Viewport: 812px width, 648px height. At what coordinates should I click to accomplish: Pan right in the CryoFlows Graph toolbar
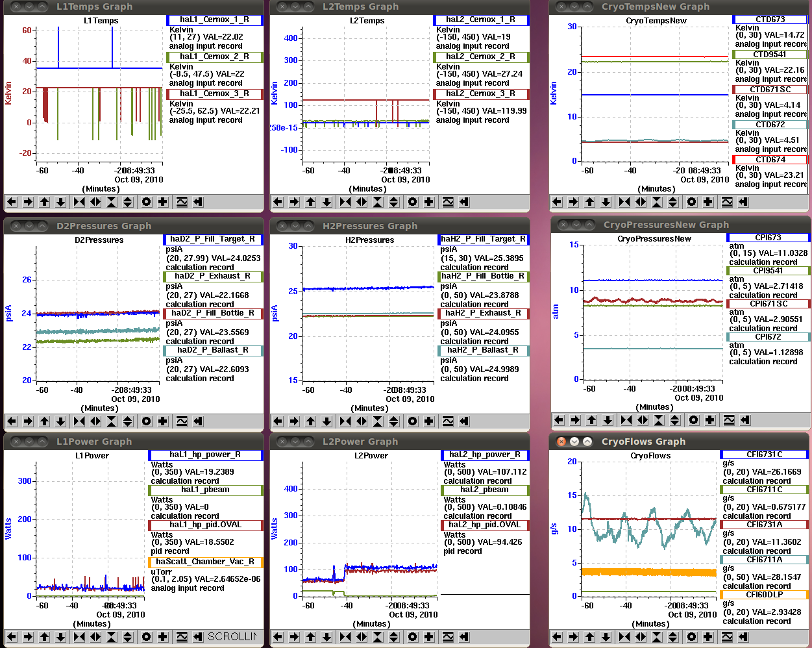pyautogui.click(x=573, y=637)
